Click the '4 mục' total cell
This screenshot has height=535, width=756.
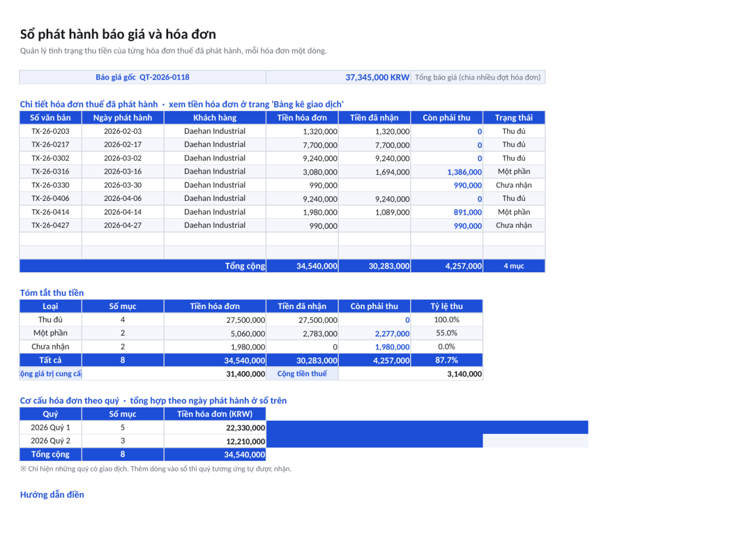click(514, 266)
